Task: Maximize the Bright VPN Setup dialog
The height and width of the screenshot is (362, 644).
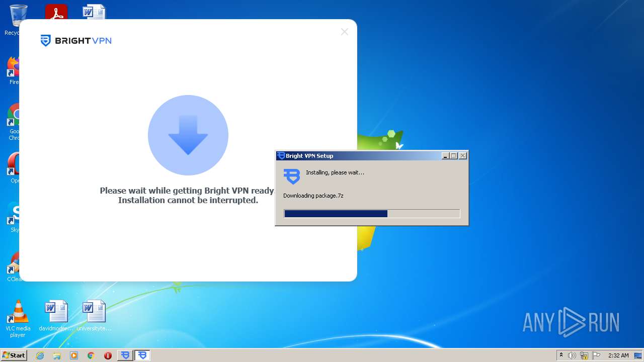Action: 454,156
